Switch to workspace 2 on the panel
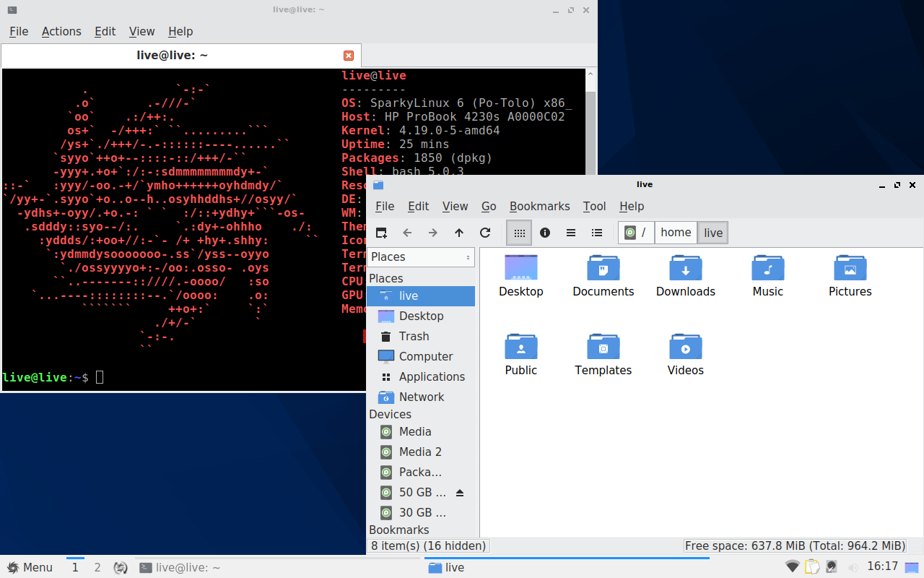 click(97, 566)
